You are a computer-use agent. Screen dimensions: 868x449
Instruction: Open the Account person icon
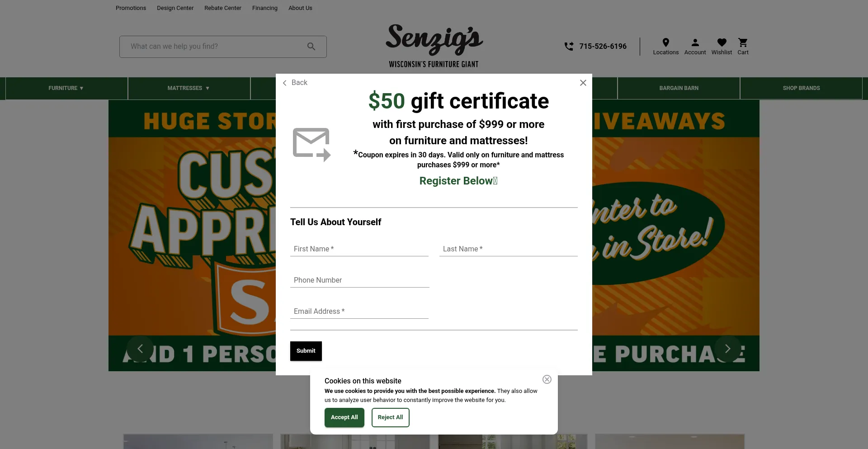click(695, 43)
